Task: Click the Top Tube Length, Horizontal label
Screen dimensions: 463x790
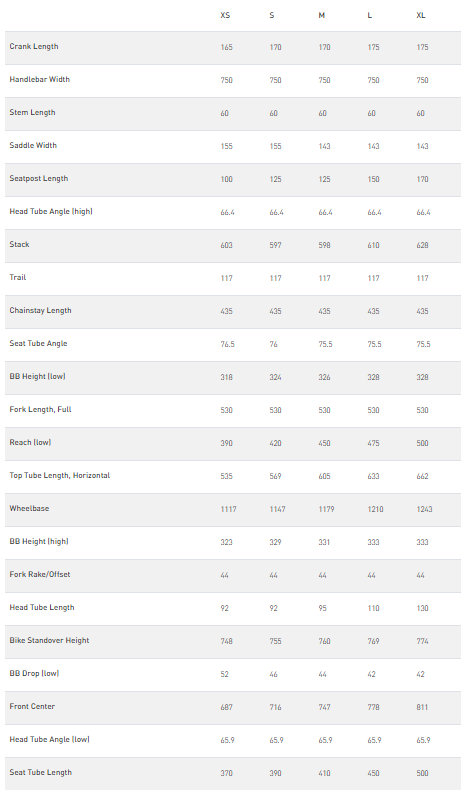Action: point(59,476)
